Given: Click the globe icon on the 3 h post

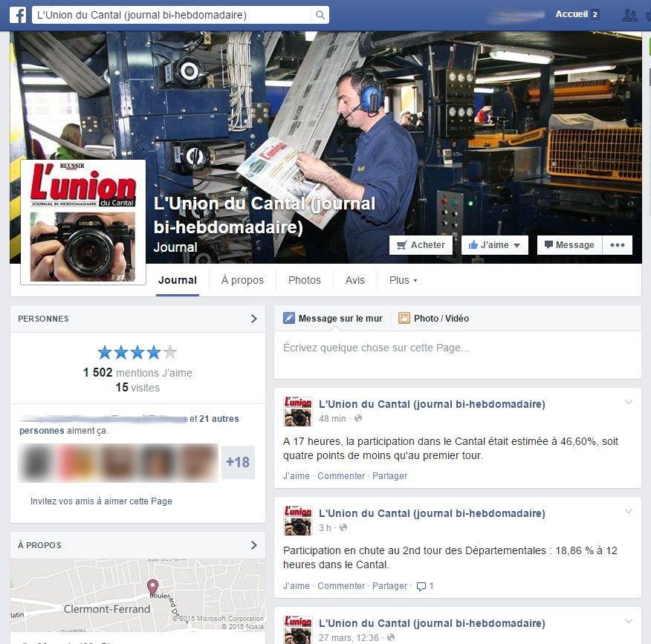Looking at the screenshot, I should (x=343, y=527).
